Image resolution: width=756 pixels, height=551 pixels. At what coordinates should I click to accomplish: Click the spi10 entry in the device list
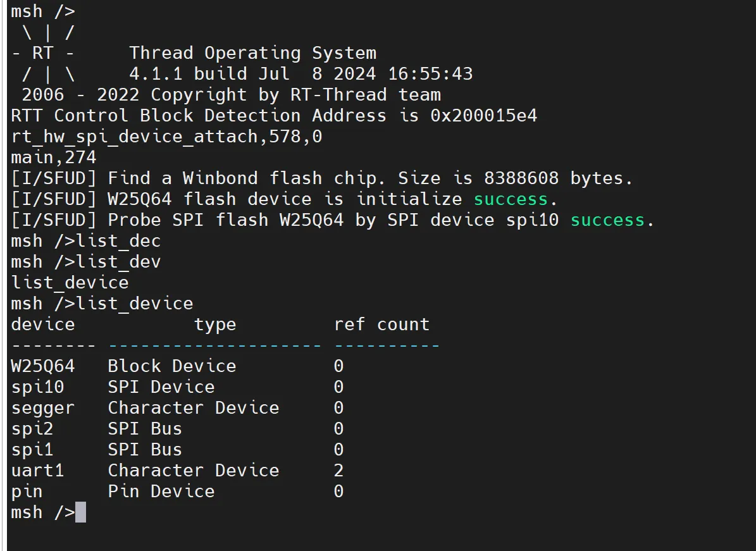point(37,387)
